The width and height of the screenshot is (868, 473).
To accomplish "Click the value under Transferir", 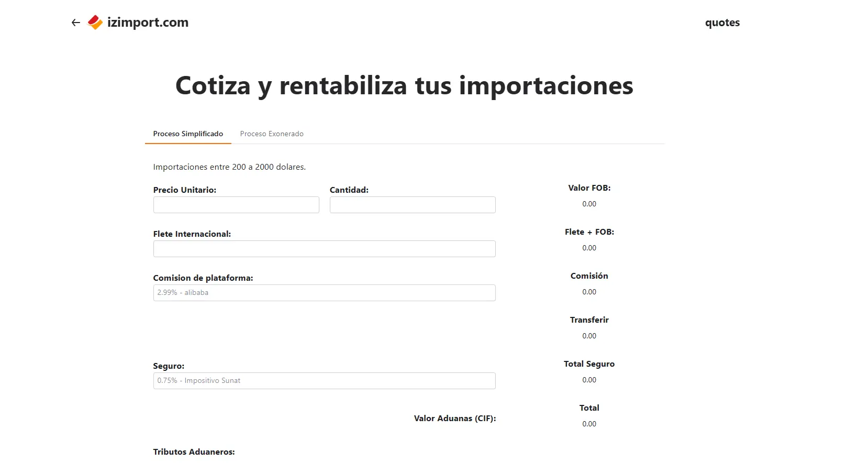I will (x=589, y=336).
